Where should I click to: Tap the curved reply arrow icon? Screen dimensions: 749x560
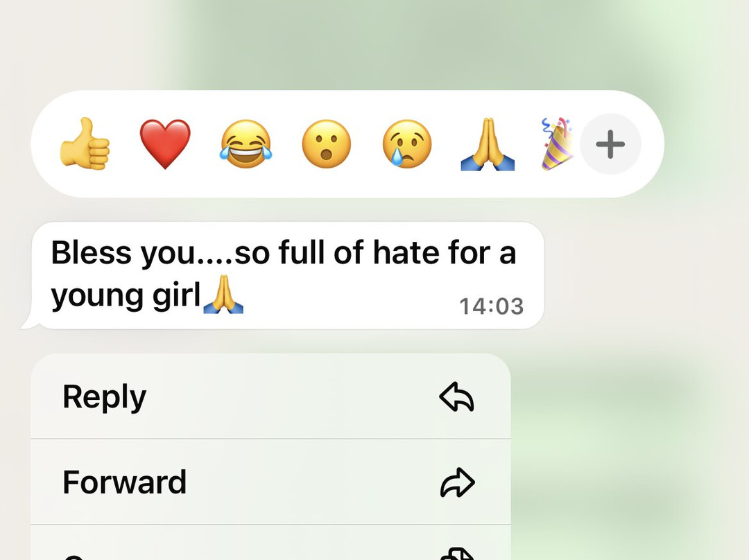(x=456, y=396)
